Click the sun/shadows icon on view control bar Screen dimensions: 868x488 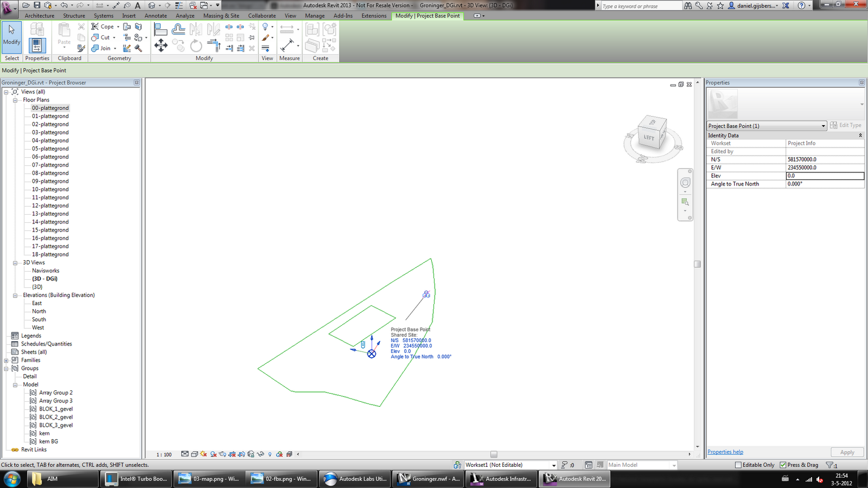click(202, 454)
